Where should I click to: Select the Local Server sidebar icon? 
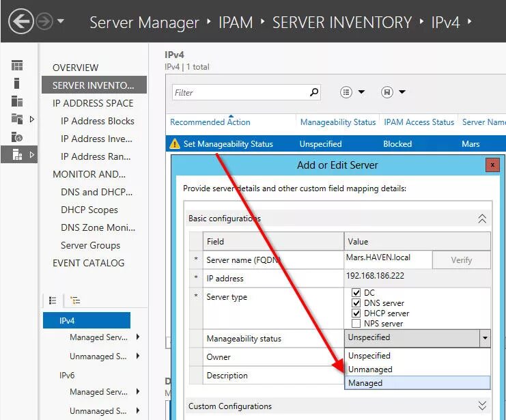tap(17, 83)
